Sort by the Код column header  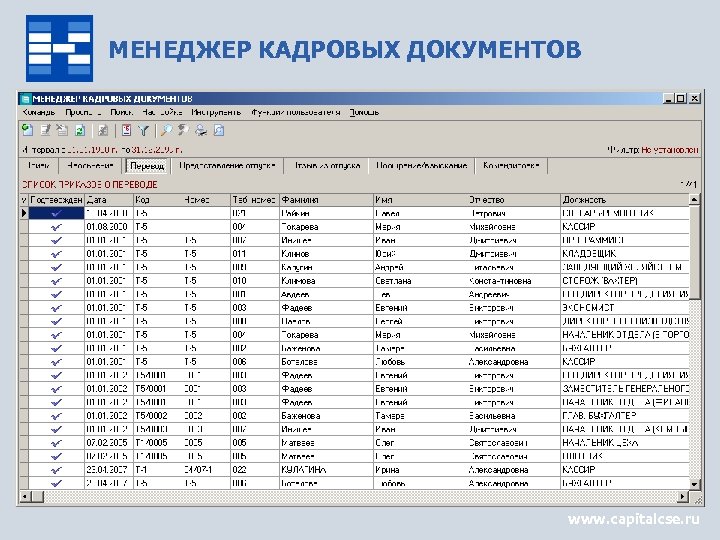point(158,200)
